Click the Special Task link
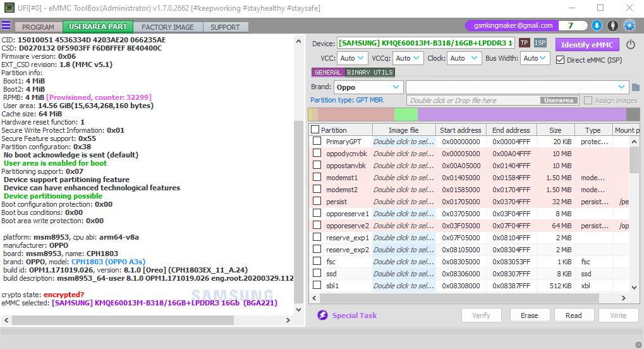This screenshot has height=349, width=644. (355, 315)
